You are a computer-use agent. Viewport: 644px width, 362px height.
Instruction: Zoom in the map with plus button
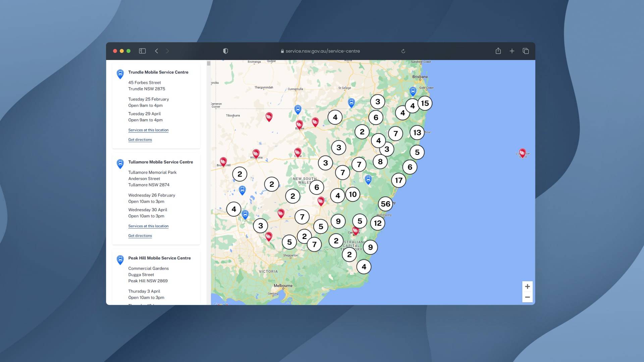[x=527, y=287]
